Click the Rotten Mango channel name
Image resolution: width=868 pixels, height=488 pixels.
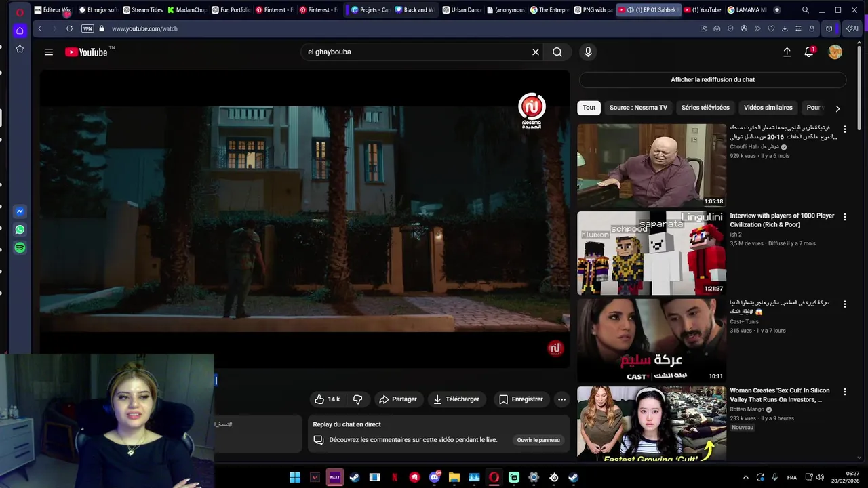(x=747, y=409)
